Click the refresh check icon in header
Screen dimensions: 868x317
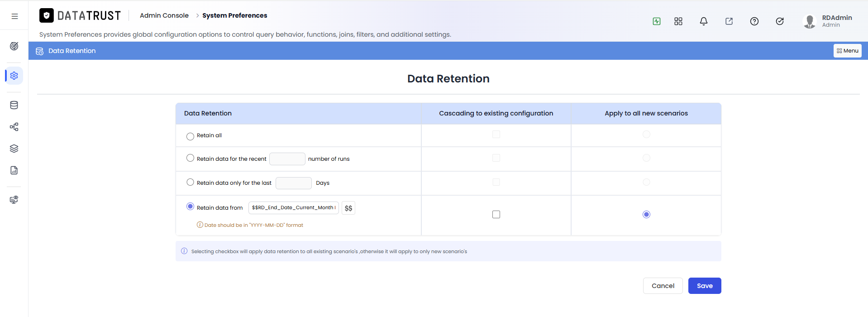pyautogui.click(x=780, y=21)
